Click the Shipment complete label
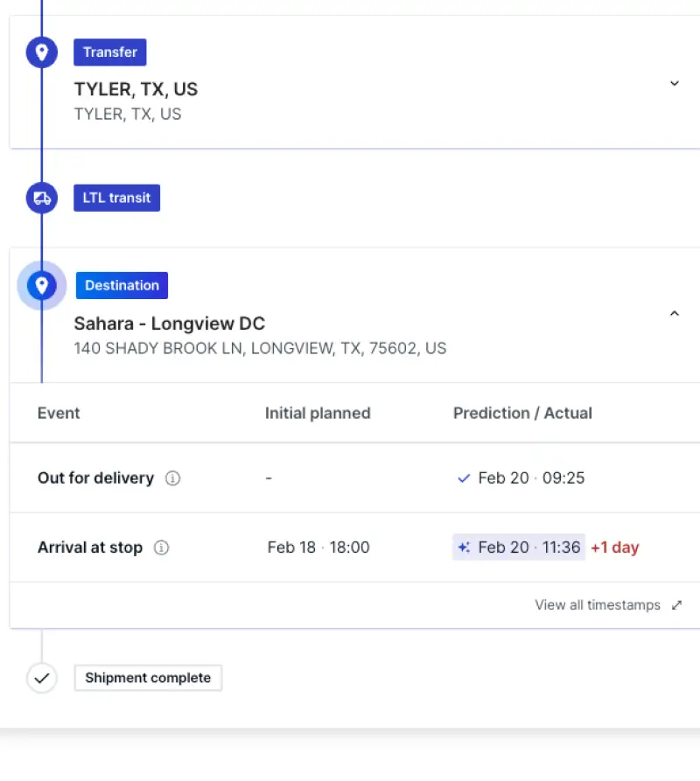Viewport: 700px width, 781px height. 148,678
